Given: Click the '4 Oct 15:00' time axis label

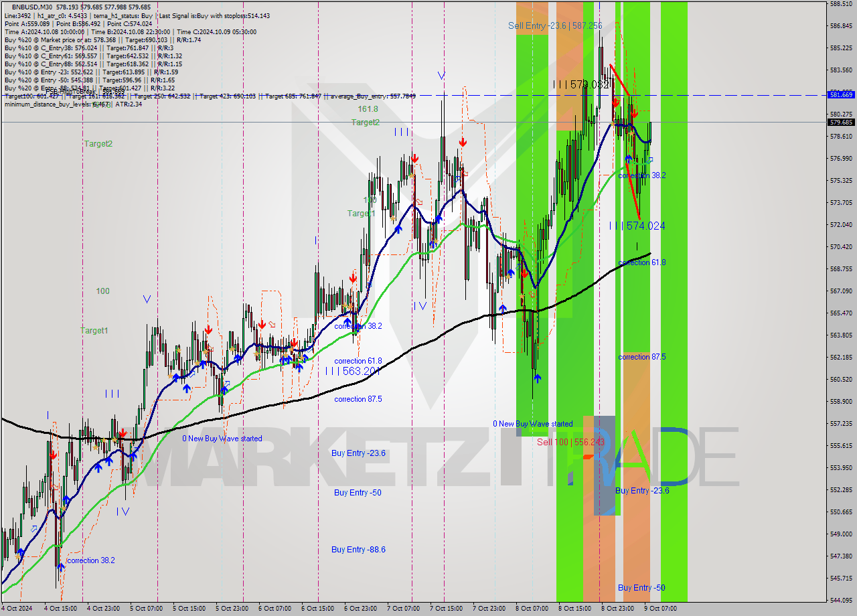Looking at the screenshot, I should (x=61, y=609).
